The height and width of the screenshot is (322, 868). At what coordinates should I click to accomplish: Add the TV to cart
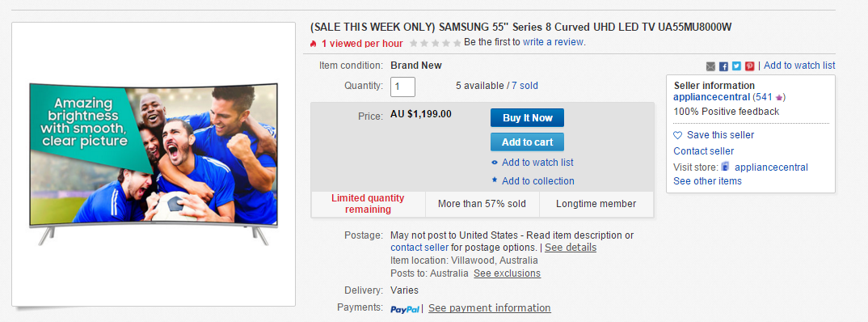tap(527, 142)
